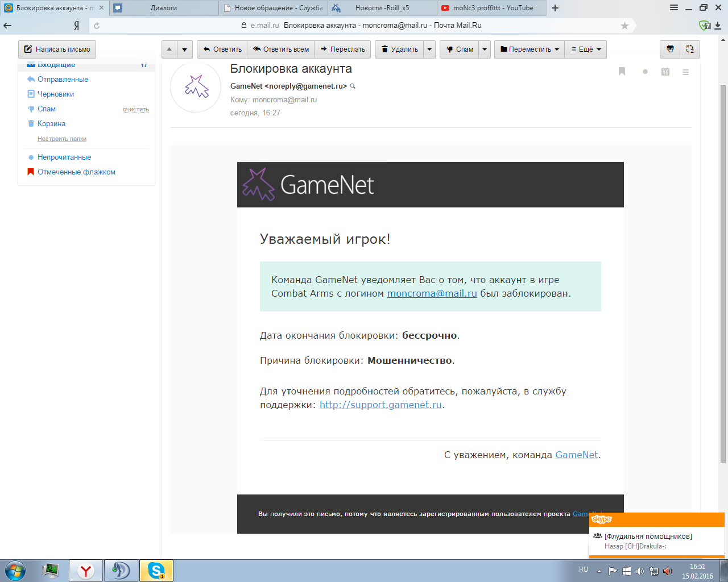This screenshot has width=728, height=582.
Task: Switch to the Диалоги browser tab
Action: pyautogui.click(x=164, y=8)
